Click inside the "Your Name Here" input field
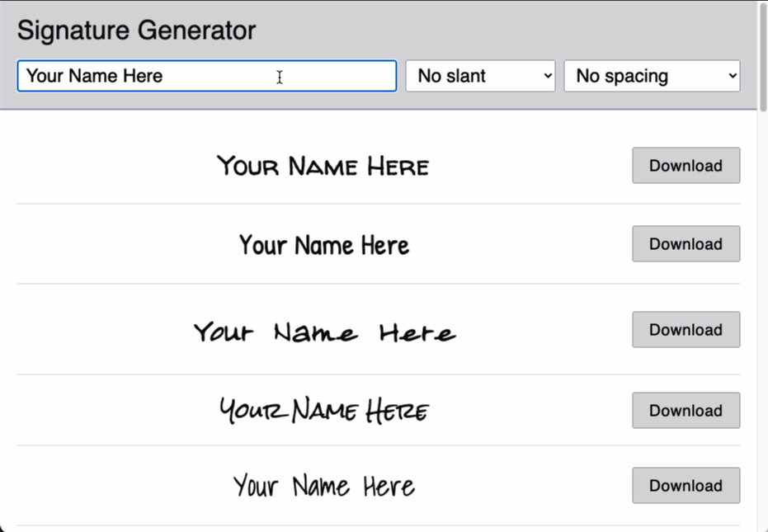 (x=206, y=75)
